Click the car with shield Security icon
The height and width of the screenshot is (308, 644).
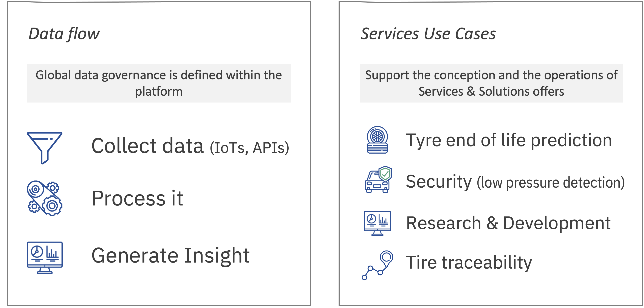pos(378,179)
